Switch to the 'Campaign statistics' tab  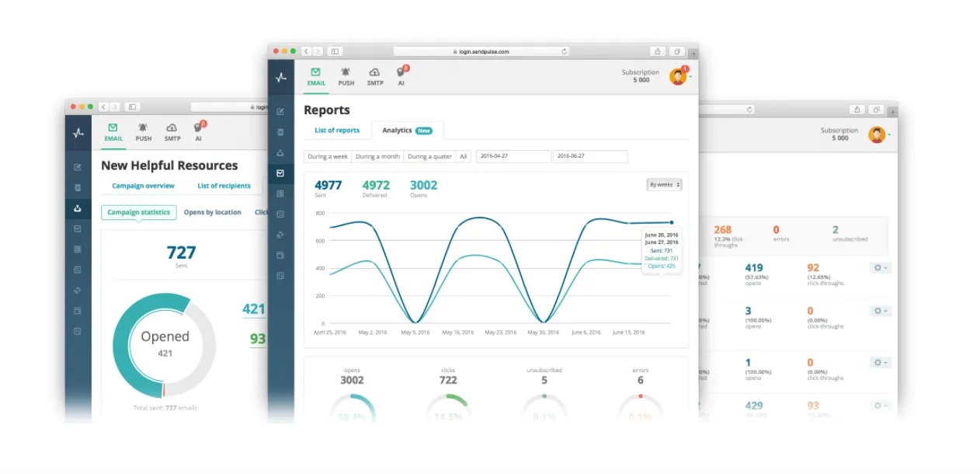pyautogui.click(x=138, y=212)
